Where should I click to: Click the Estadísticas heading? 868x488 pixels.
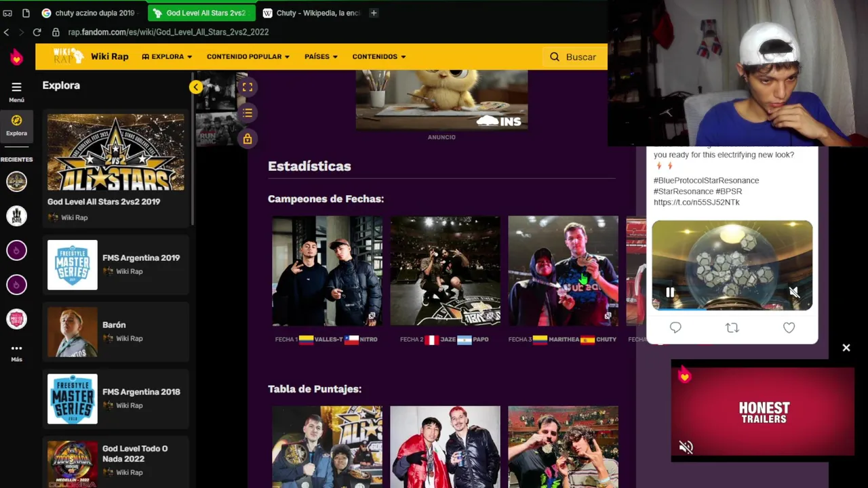tap(309, 166)
